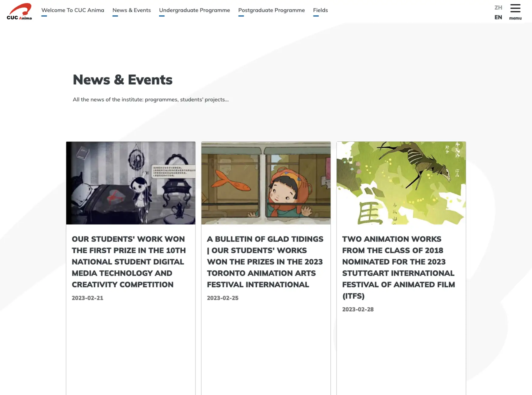Open the News & Events menu item
This screenshot has height=395, width=532.
coord(131,10)
